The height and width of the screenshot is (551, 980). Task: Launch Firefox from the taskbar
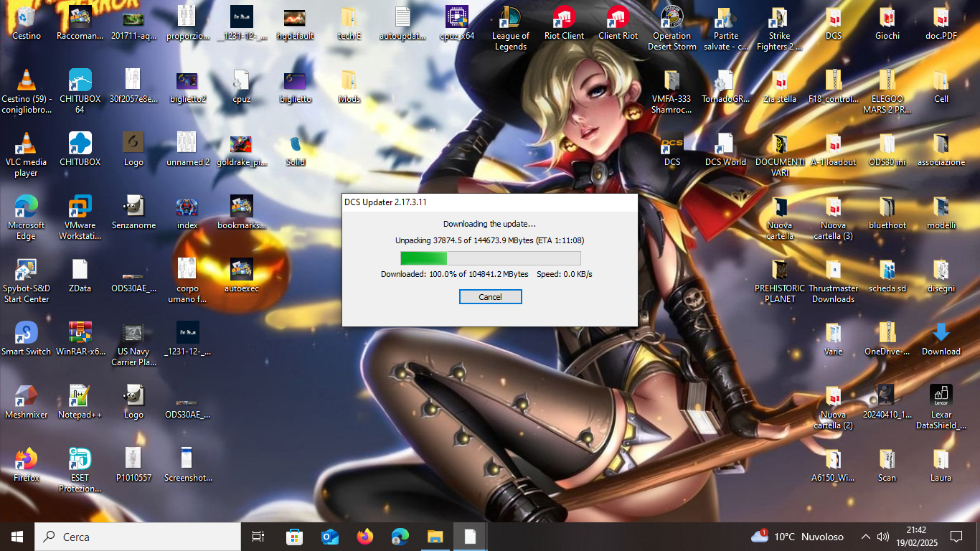click(x=364, y=537)
